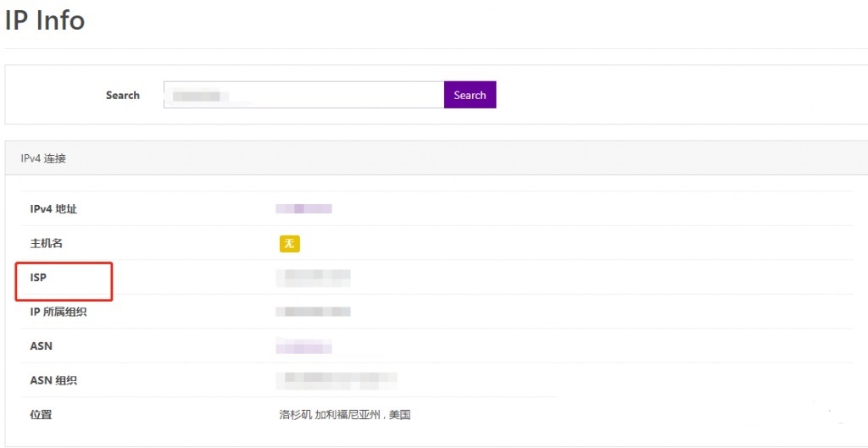Click the ISP label in the red box
868x448 pixels.
pos(38,278)
